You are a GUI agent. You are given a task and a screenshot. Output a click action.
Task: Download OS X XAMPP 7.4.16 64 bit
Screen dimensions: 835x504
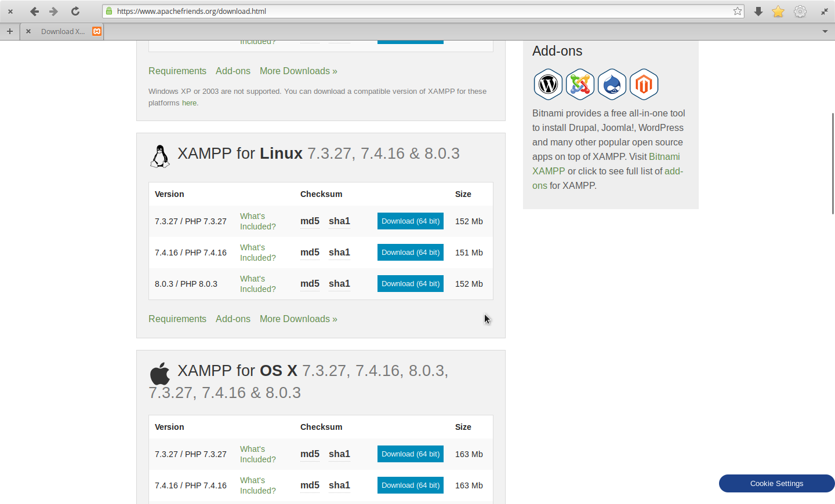pos(411,485)
